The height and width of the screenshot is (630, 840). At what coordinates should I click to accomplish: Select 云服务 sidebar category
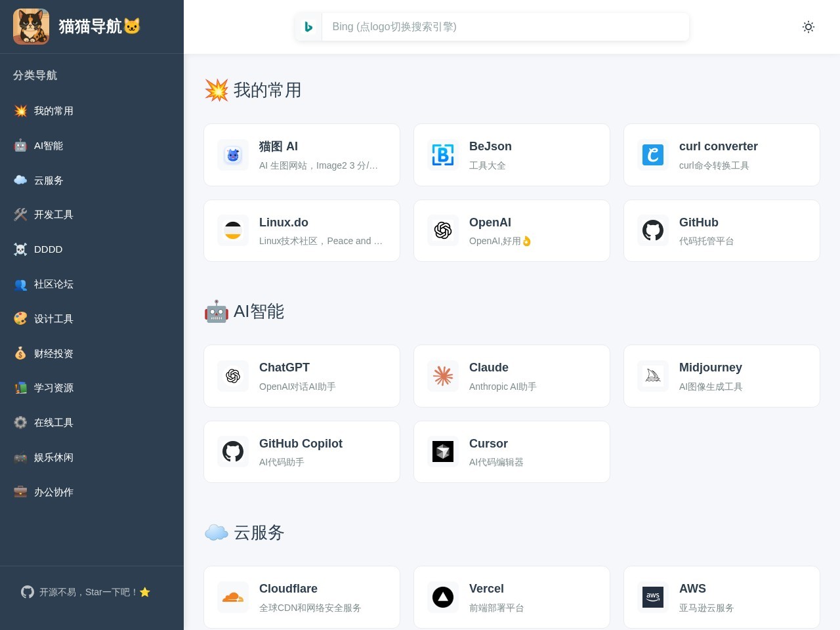coord(92,180)
